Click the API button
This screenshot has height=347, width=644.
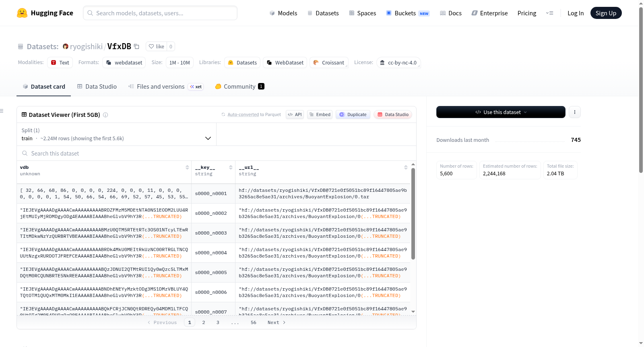point(295,114)
